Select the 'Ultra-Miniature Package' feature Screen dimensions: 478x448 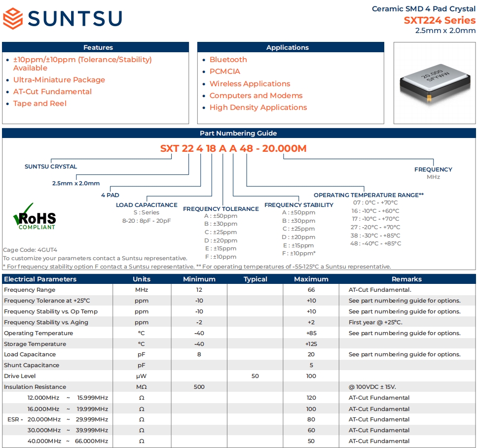tap(59, 80)
